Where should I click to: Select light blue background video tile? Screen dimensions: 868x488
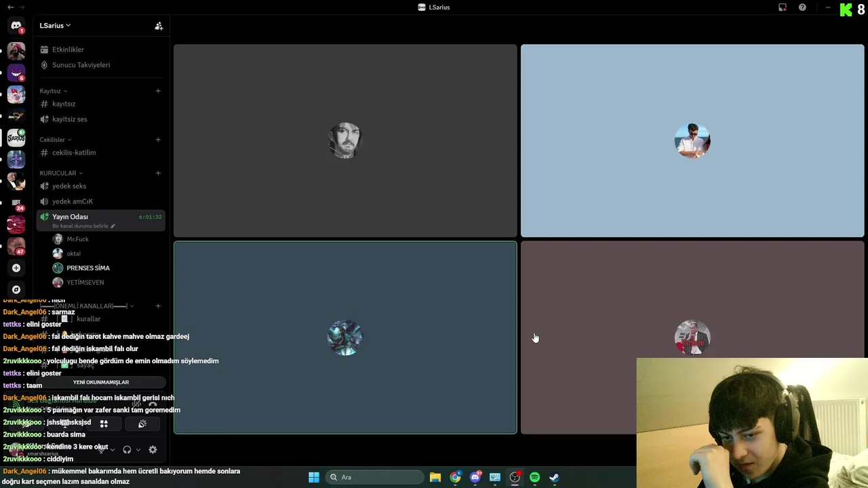692,141
